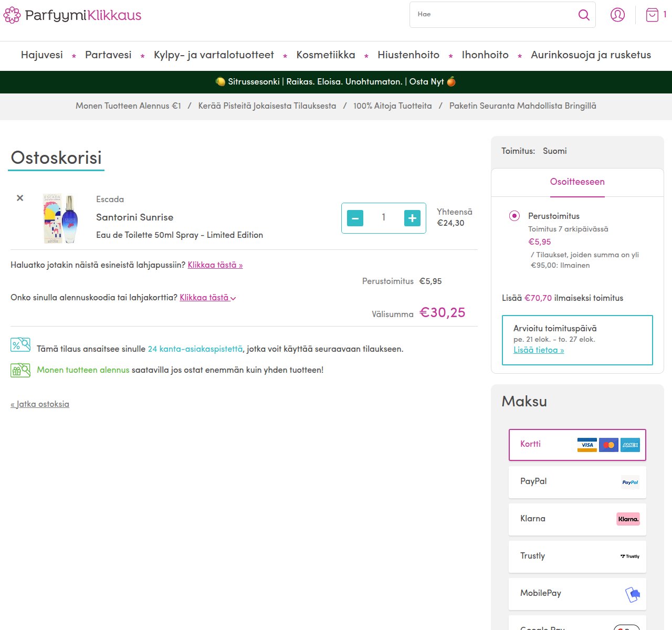
Task: Click the gift bag Klikkaa tästä link
Action: pos(215,265)
